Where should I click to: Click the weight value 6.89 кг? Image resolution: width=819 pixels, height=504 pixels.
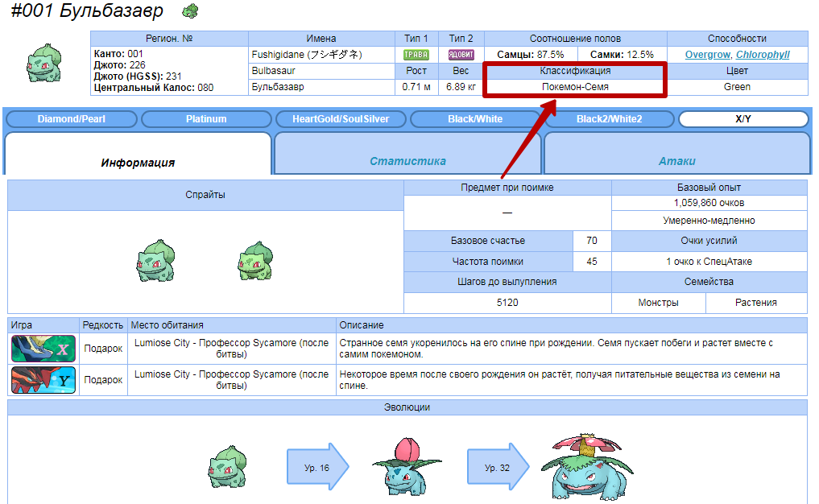pyautogui.click(x=461, y=87)
